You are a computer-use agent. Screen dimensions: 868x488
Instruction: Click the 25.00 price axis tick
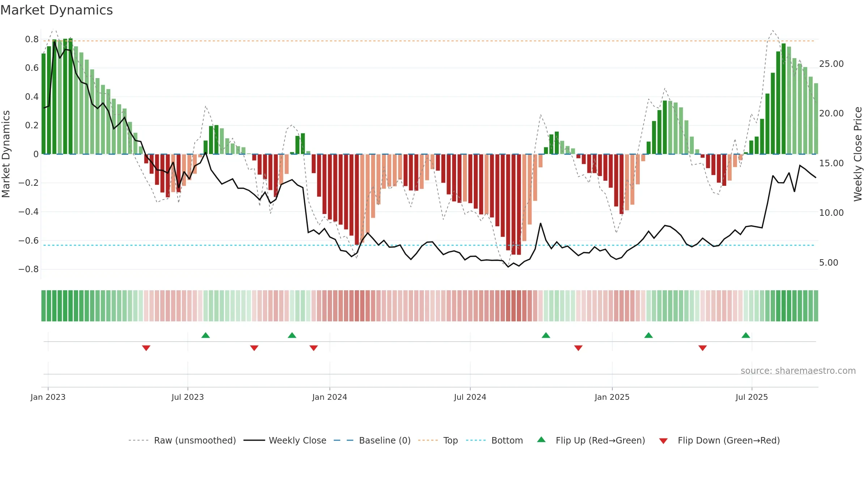831,64
